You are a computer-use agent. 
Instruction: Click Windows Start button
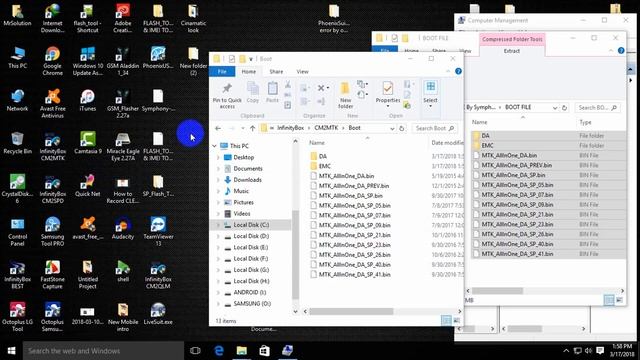tap(11, 351)
